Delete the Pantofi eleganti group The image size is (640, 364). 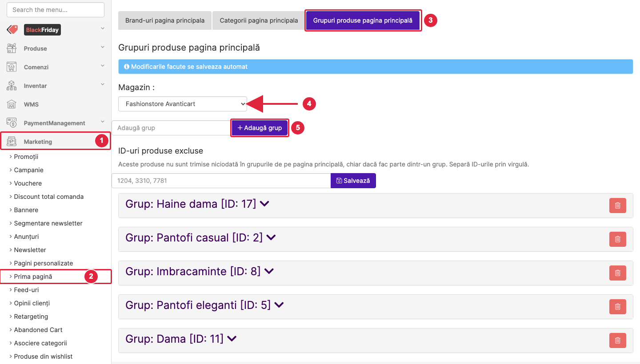coord(618,307)
